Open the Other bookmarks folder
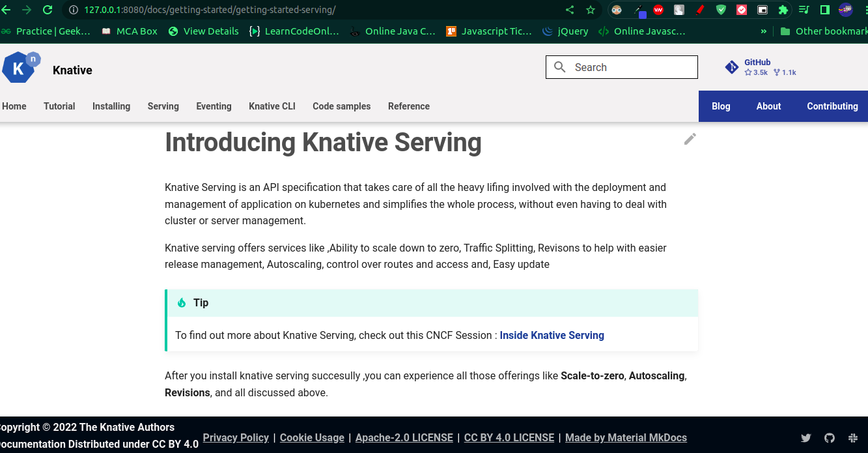The width and height of the screenshot is (868, 453). tap(823, 31)
